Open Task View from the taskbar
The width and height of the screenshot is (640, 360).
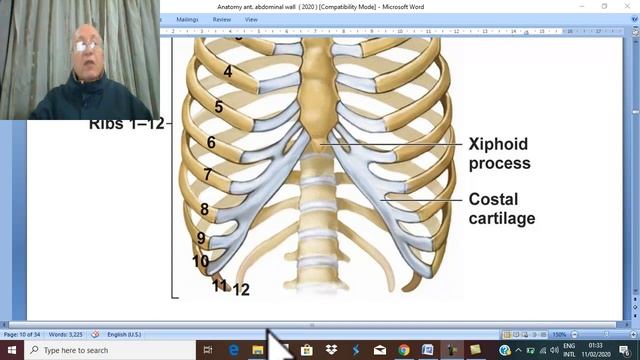(x=208, y=350)
